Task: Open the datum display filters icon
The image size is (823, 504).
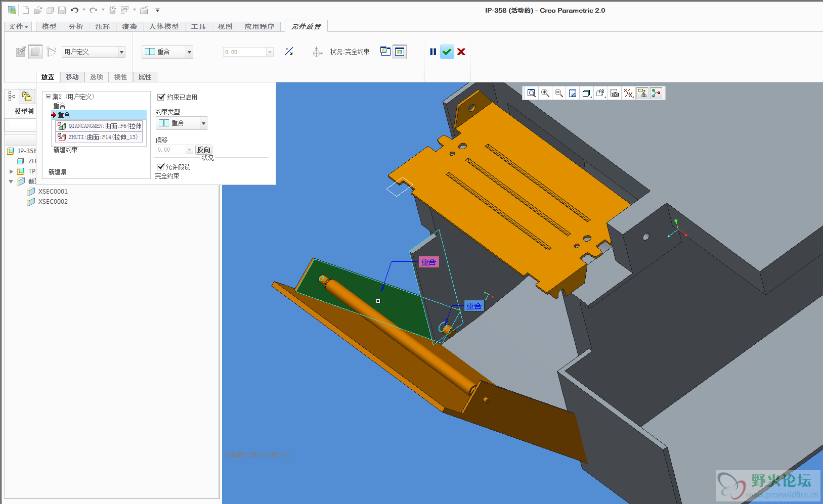Action: [x=628, y=93]
